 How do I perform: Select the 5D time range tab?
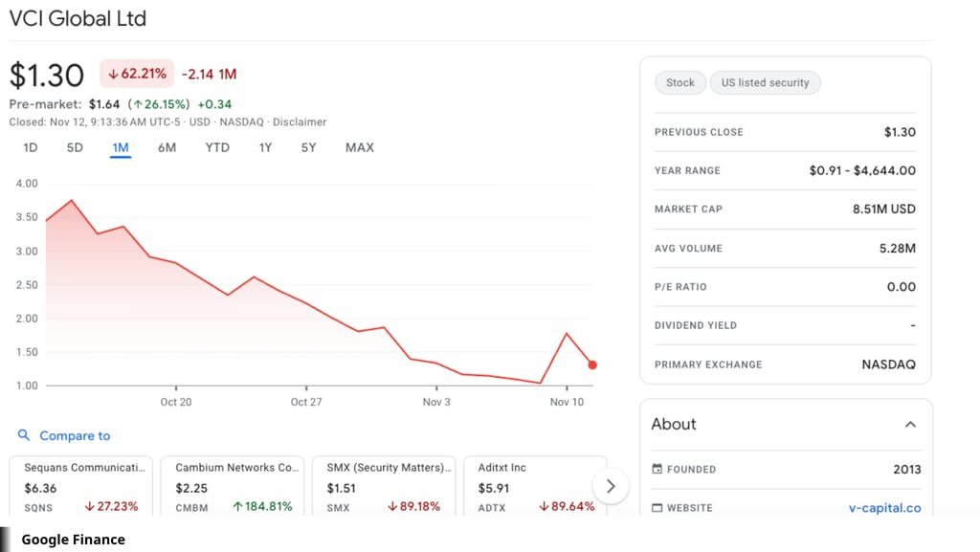75,147
